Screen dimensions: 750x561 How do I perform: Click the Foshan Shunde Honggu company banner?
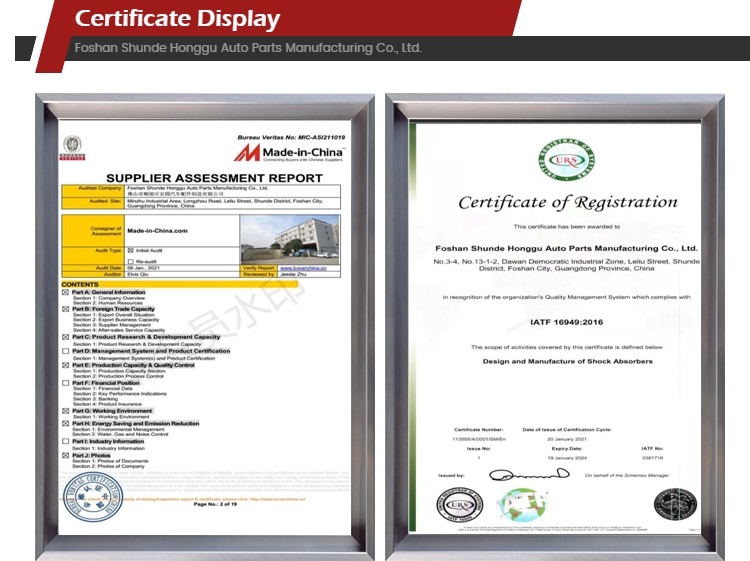point(248,48)
